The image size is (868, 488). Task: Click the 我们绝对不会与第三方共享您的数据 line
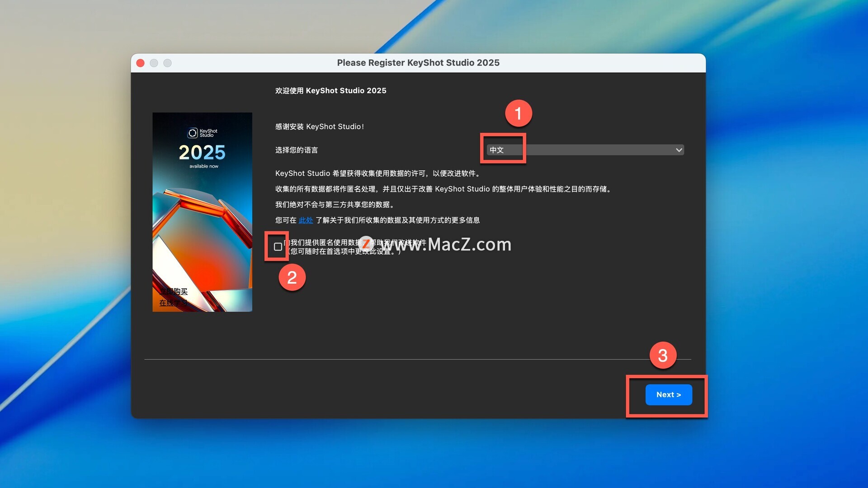tap(336, 205)
